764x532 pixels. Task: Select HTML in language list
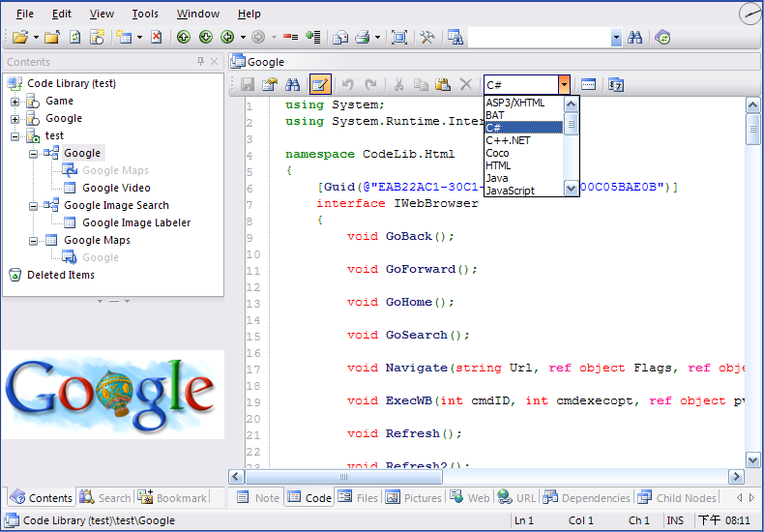(x=523, y=165)
